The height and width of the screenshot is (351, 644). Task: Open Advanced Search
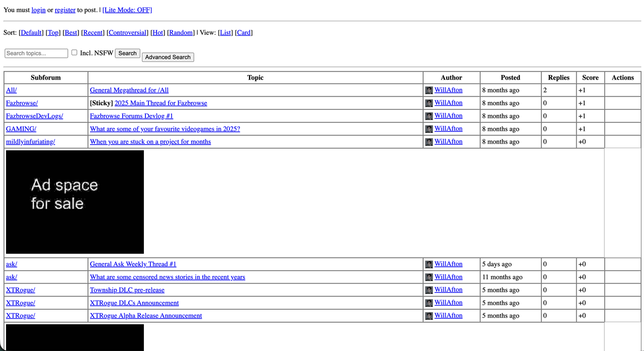point(168,57)
